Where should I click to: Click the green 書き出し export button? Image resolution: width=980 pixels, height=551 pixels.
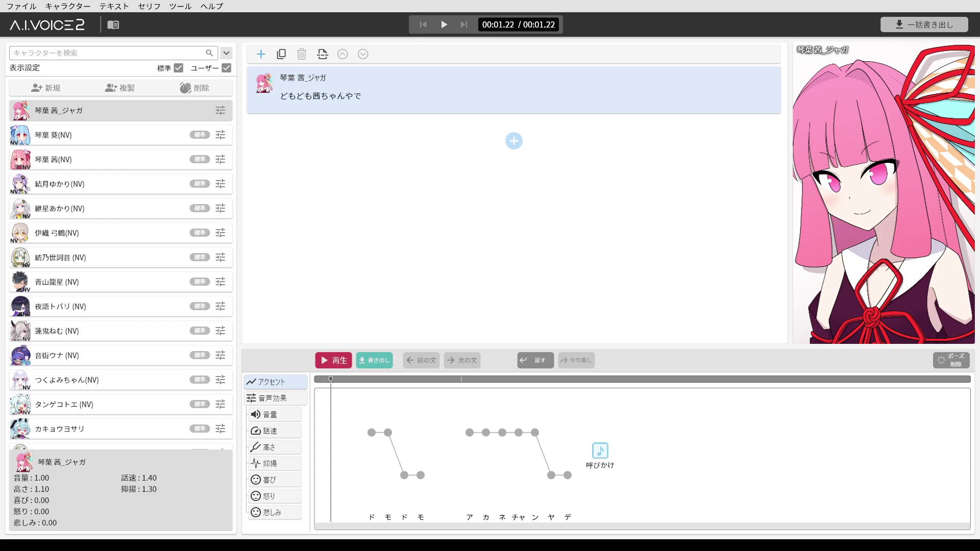[374, 360]
